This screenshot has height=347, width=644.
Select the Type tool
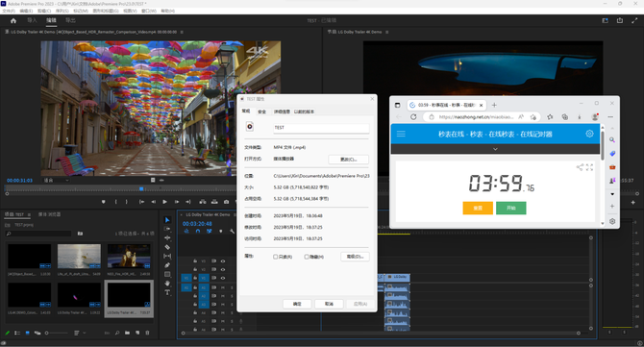(x=167, y=292)
